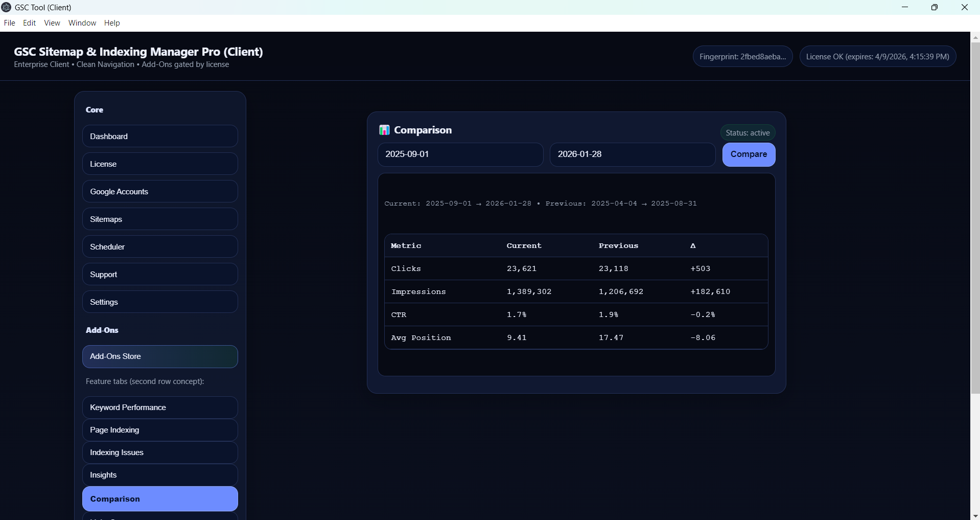Open the Add-Ons Store
This screenshot has height=520, width=980.
point(160,356)
